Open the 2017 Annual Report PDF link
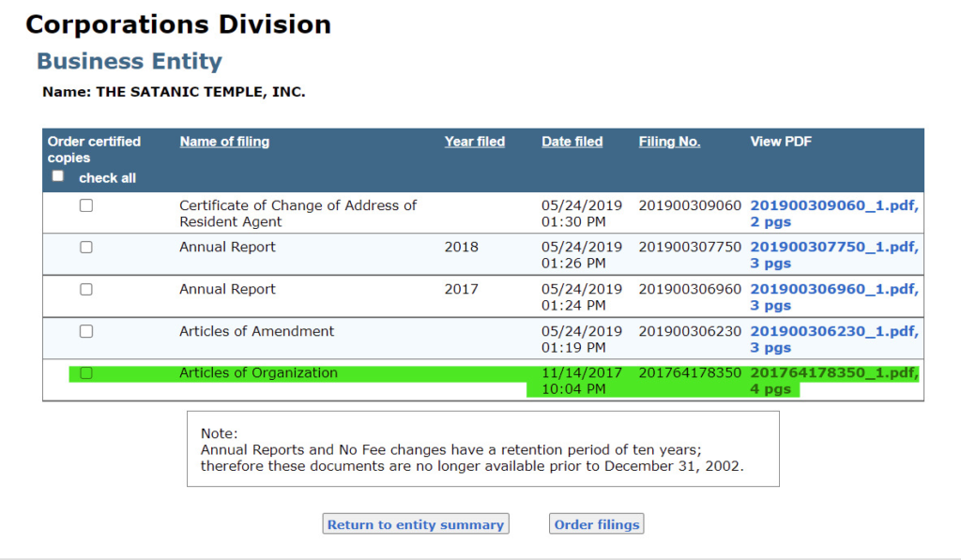The height and width of the screenshot is (560, 961). coord(832,296)
